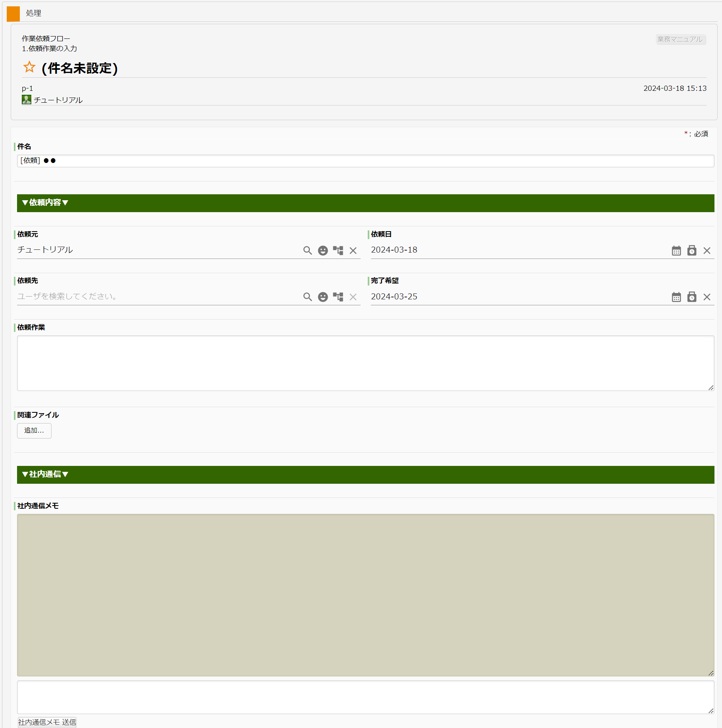The image size is (722, 728).
Task: Open the organization chart picker for 依頼先
Action: click(338, 297)
